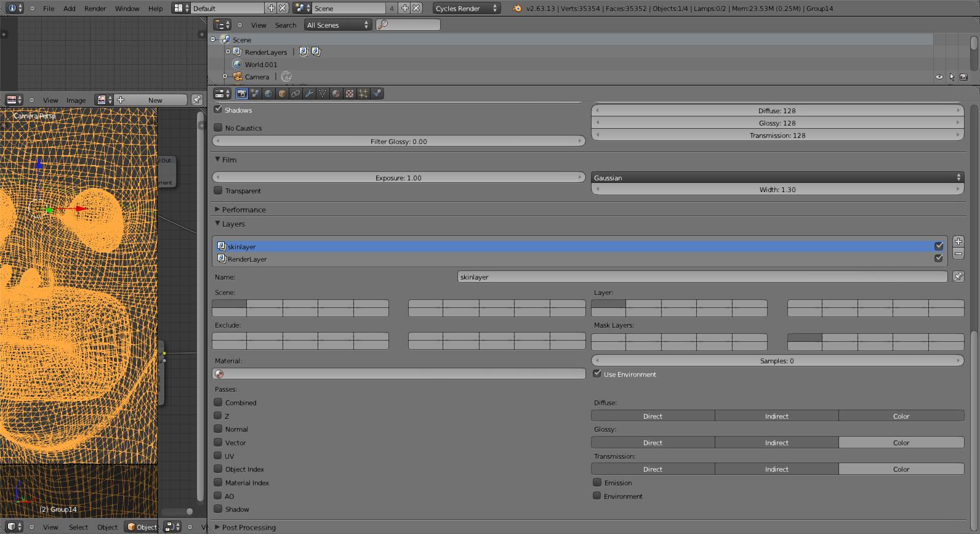
Task: Open the Object properties cube tab
Action: coord(283,94)
